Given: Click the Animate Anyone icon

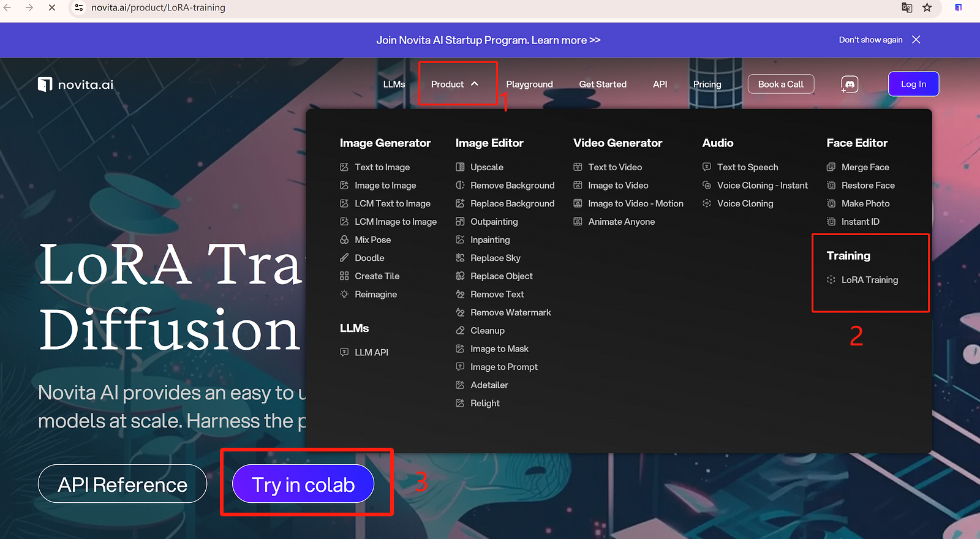Looking at the screenshot, I should (x=578, y=222).
